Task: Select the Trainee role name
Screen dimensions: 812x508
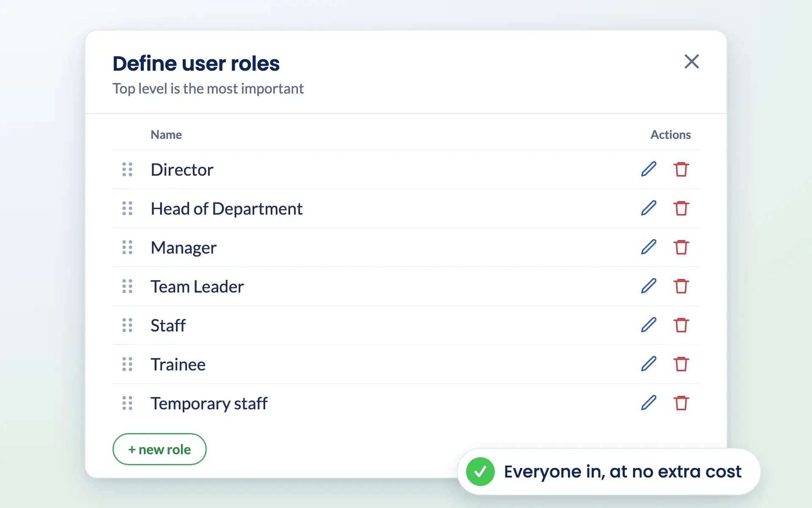Action: (178, 364)
